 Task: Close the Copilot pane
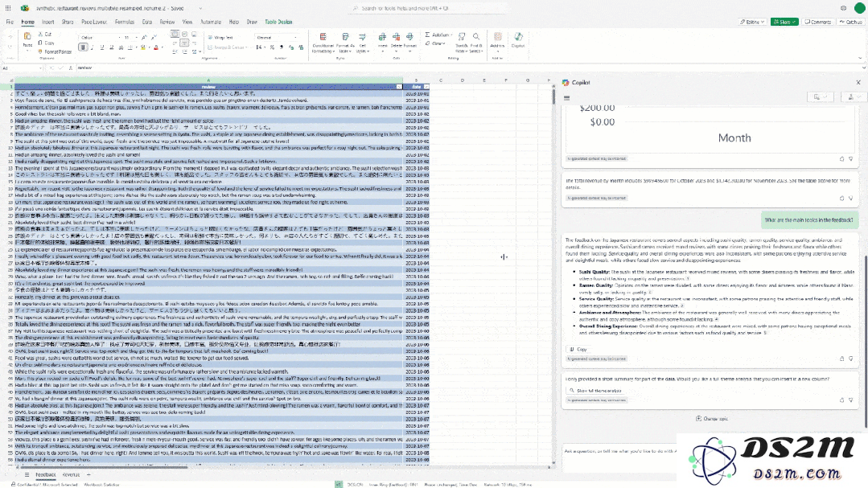tap(858, 83)
